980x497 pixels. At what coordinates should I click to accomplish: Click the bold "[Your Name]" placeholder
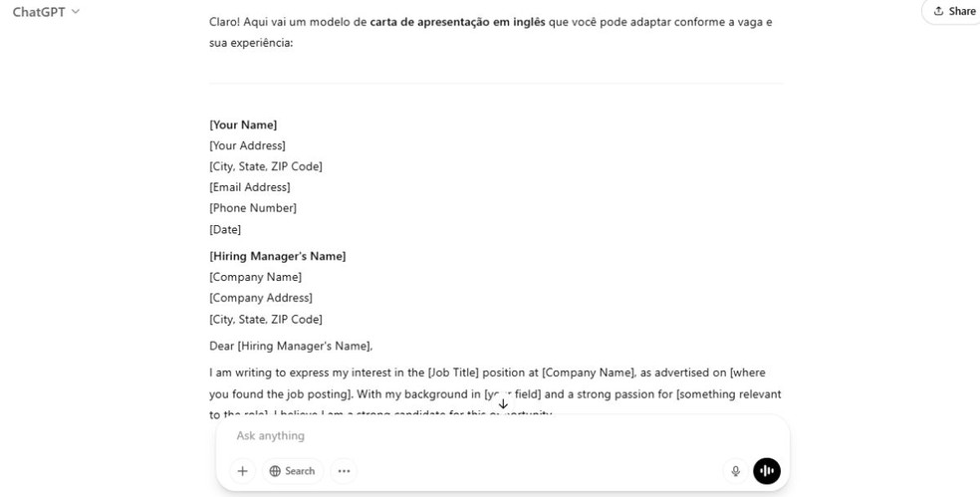pos(243,124)
